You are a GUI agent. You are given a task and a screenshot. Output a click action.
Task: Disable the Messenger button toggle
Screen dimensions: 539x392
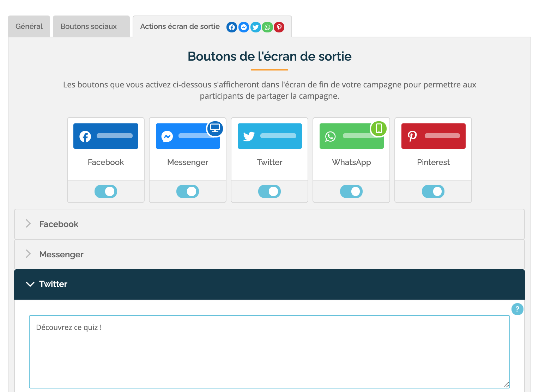click(188, 191)
